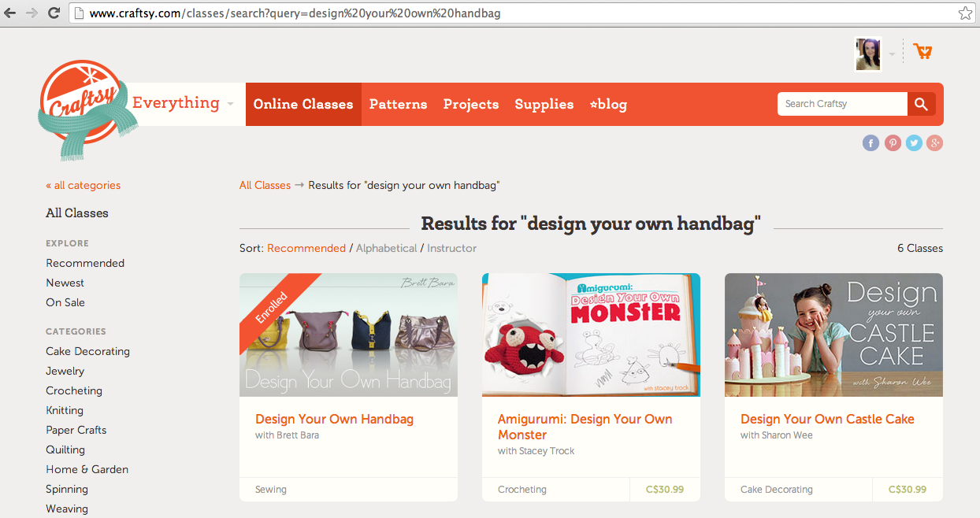The image size is (980, 518).
Task: Open Craftsy's Twitter icon
Action: point(914,142)
